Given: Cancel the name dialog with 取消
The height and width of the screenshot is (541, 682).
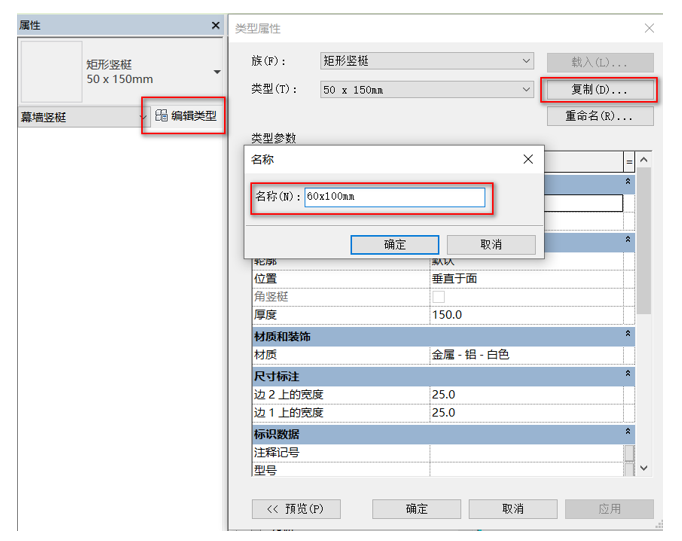Looking at the screenshot, I should 491,244.
